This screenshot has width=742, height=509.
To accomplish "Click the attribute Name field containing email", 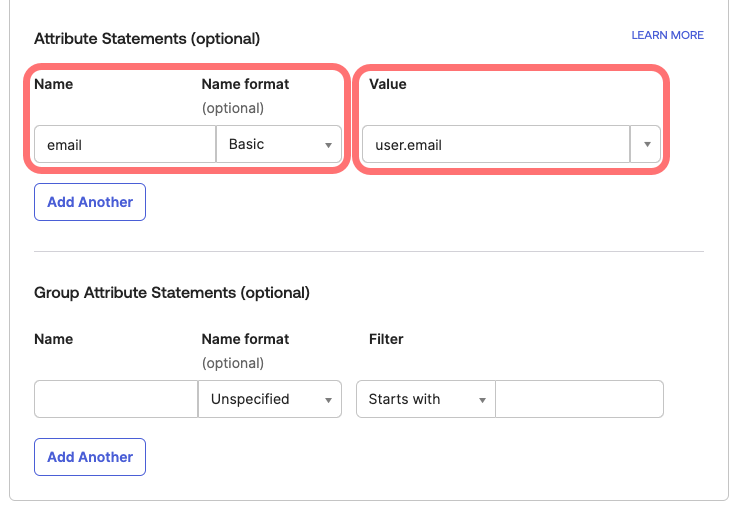I will click(124, 145).
